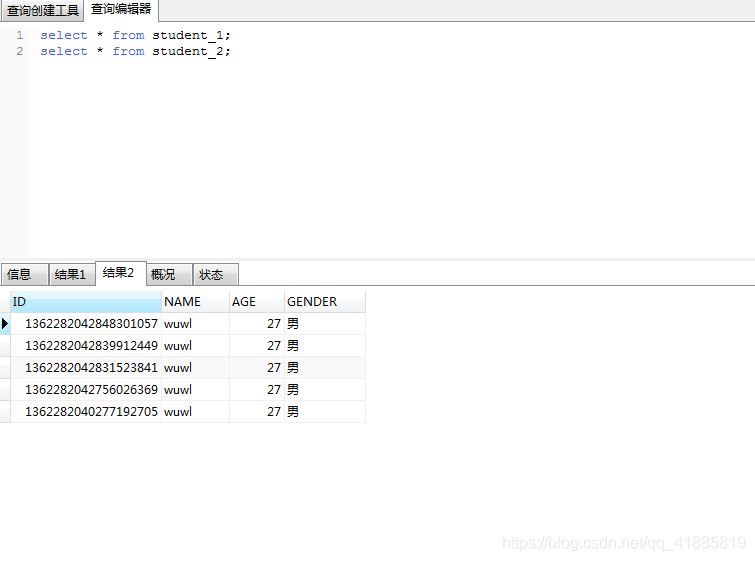Viewport: 755px width, 561px height.
Task: Click age 27 in row 1362282042839912449
Action: tap(257, 346)
